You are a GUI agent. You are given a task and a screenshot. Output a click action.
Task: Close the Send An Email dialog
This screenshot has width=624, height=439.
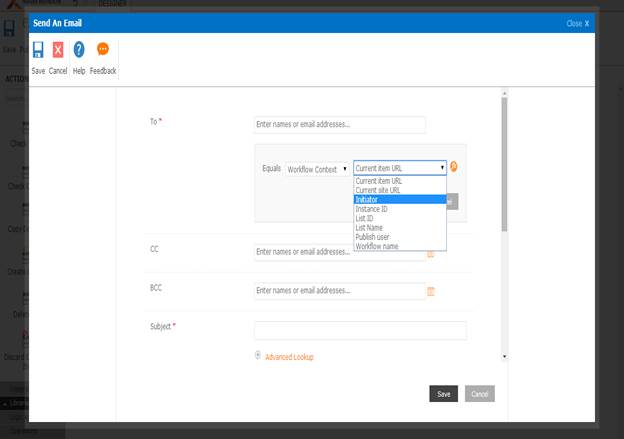(577, 23)
